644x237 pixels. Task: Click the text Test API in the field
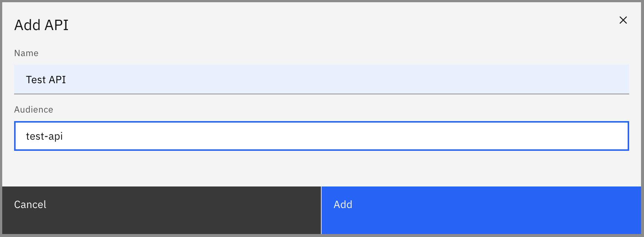[46, 79]
